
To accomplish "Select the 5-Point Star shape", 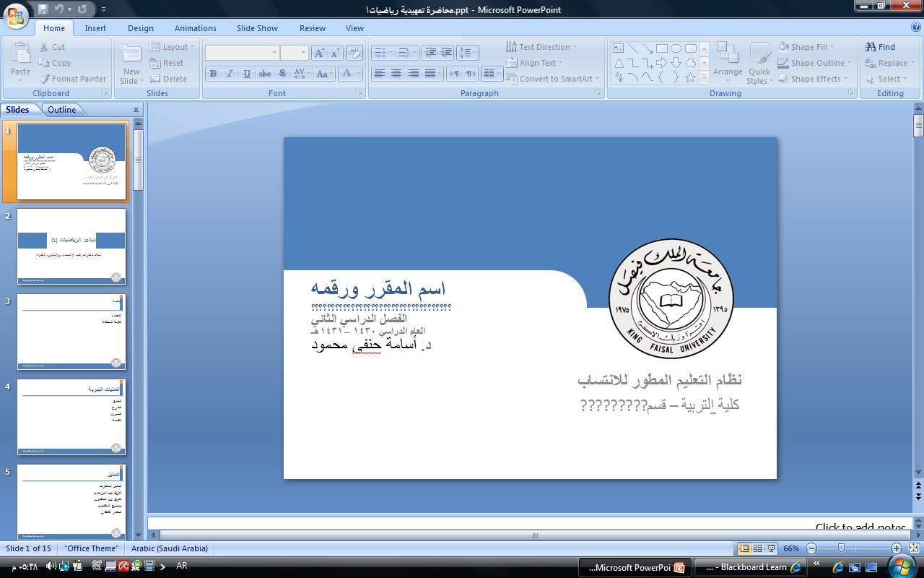I will (690, 77).
